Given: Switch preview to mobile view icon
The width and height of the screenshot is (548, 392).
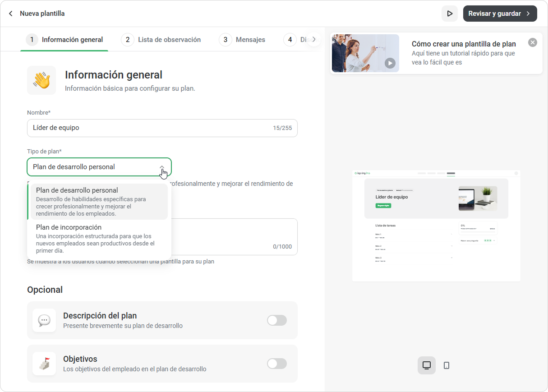Looking at the screenshot, I should 447,365.
